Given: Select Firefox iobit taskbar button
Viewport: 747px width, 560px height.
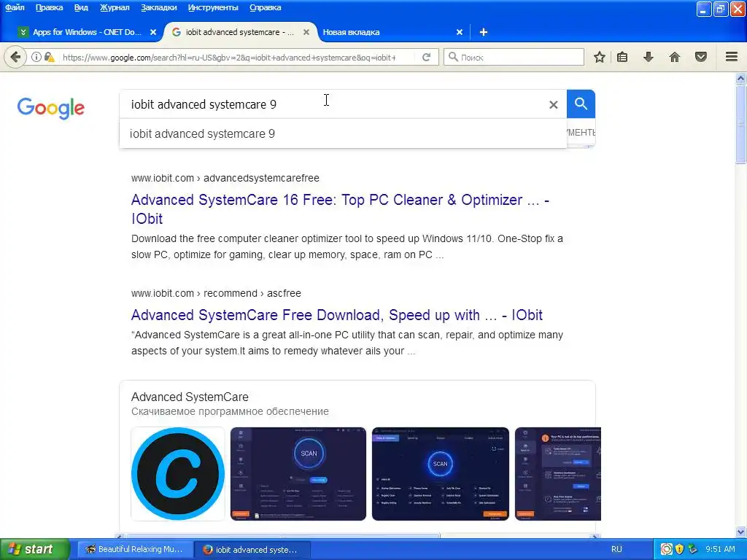Looking at the screenshot, I should 252,549.
